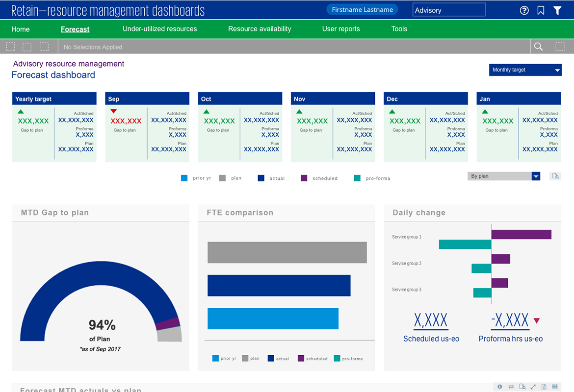574x392 pixels.
Task: Click pro-forma swatch in FTE comparison legend
Action: [x=337, y=358]
